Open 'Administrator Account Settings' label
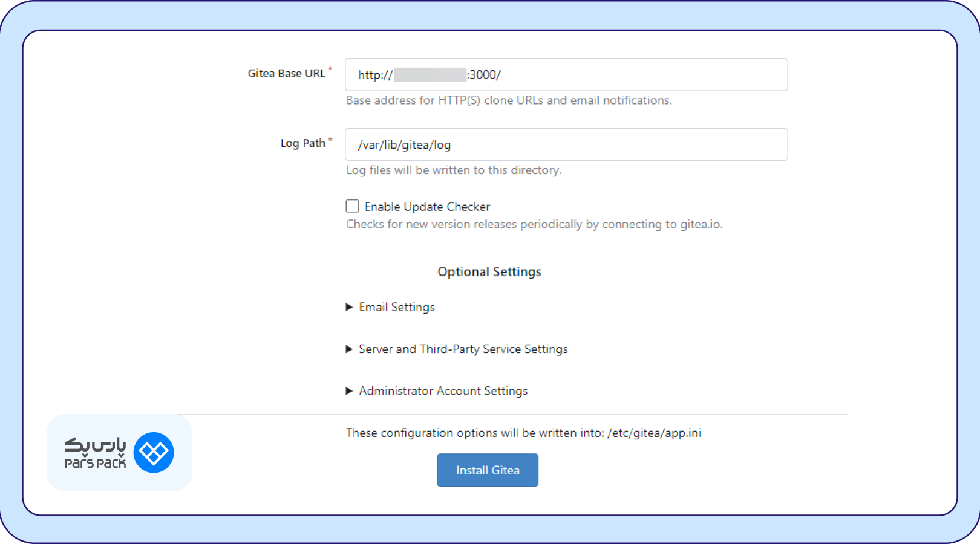 coord(443,391)
